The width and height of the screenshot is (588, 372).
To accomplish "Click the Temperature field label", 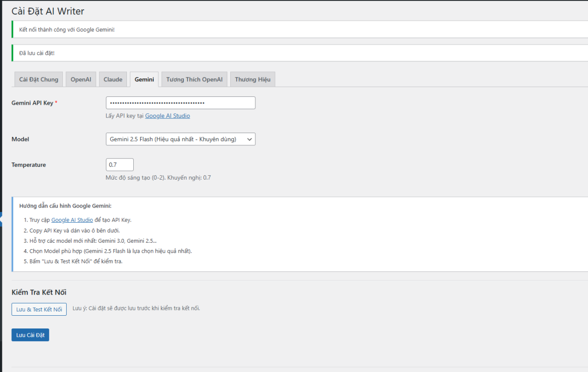I will (x=28, y=165).
